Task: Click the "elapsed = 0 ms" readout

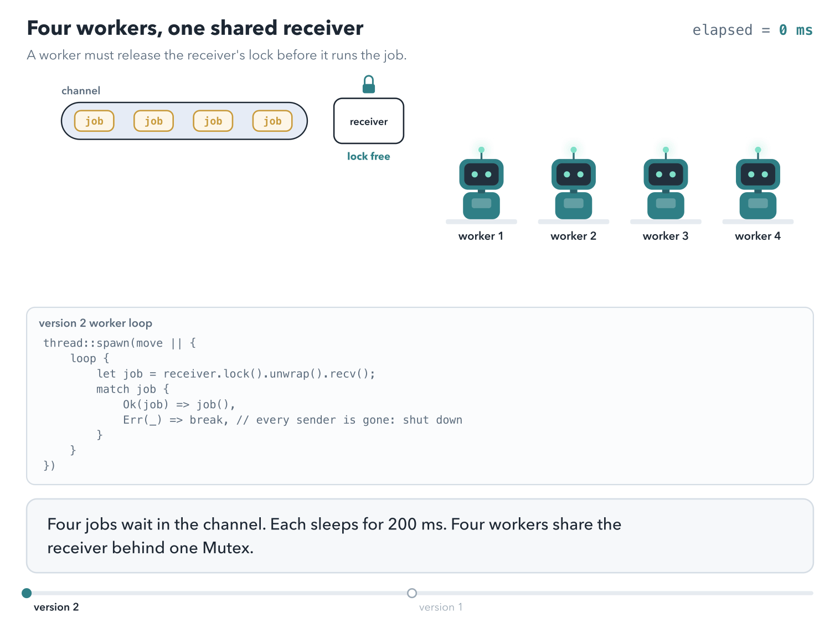Action: 753,30
